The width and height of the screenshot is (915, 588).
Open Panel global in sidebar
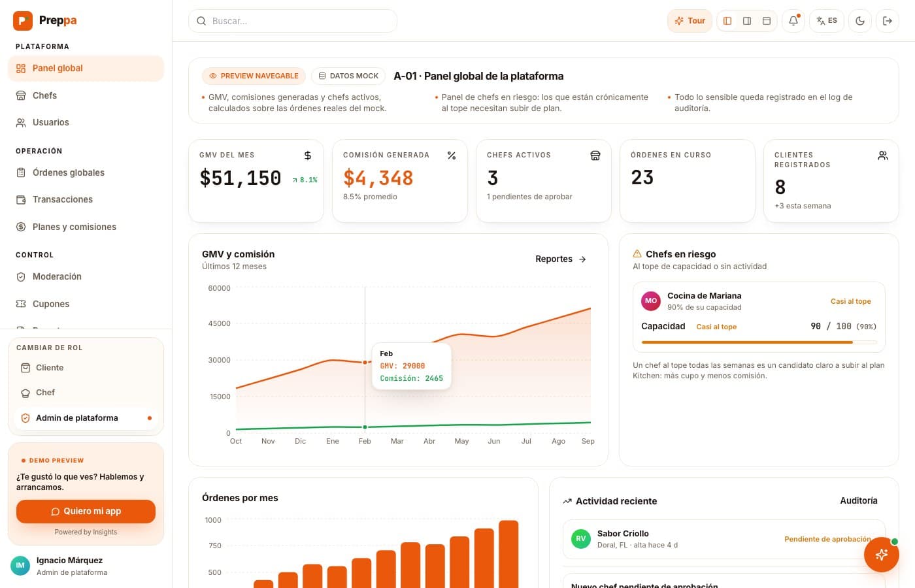tap(86, 68)
